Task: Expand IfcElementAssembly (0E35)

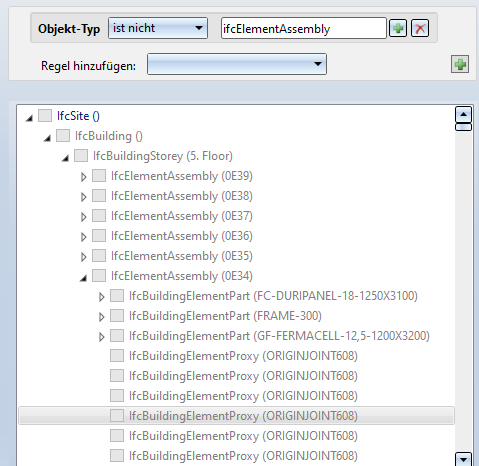Action: tap(83, 257)
